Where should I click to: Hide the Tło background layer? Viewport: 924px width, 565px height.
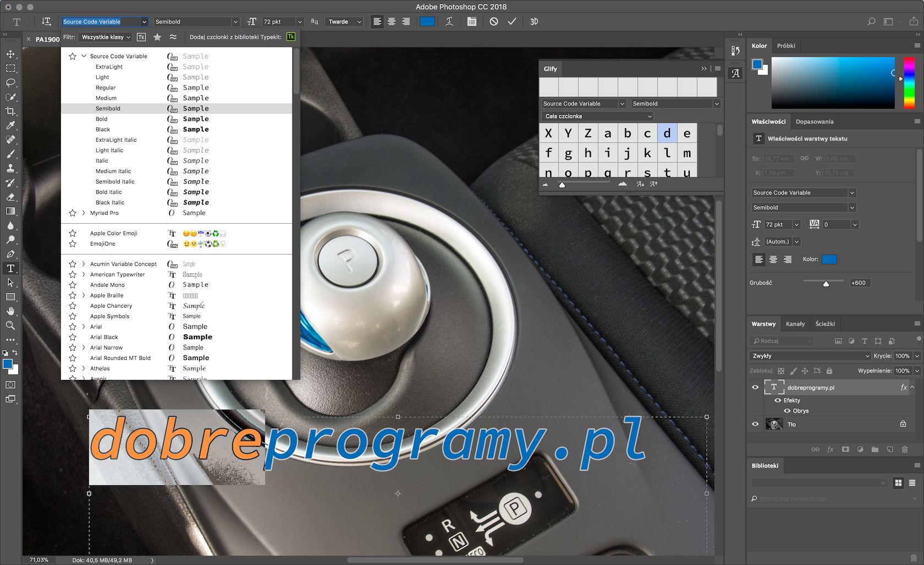755,424
